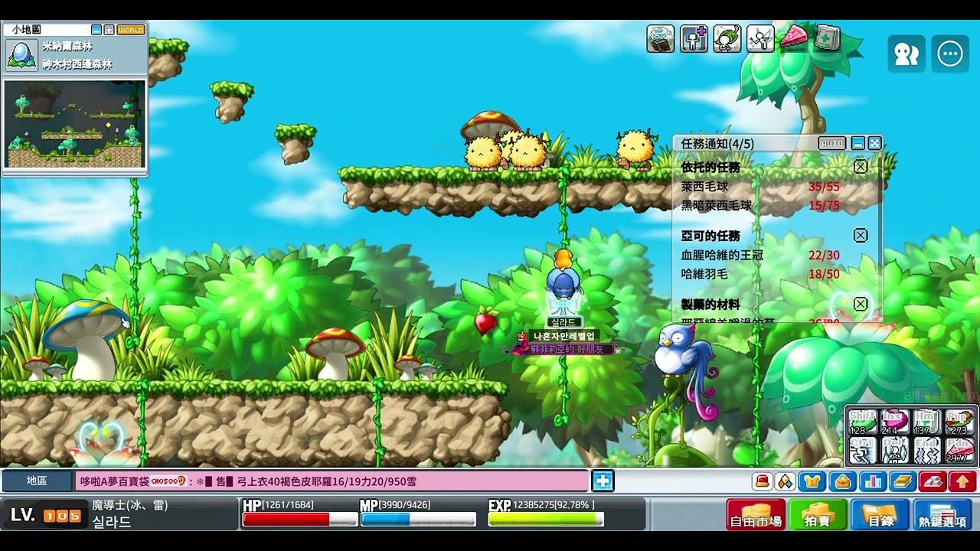Viewport: 980px width, 551px height.
Task: Activate the Del quickslot ice skill
Action: (x=895, y=450)
